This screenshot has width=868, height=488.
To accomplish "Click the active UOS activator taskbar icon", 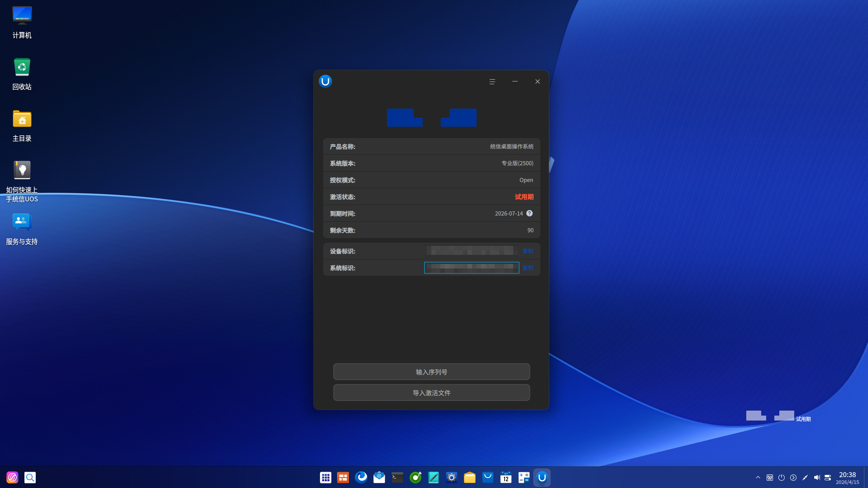I will (x=542, y=477).
